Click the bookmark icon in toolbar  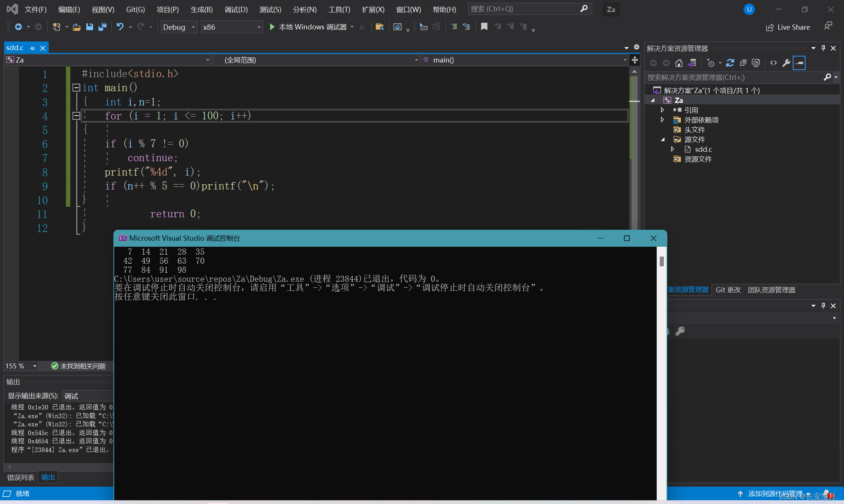(484, 27)
